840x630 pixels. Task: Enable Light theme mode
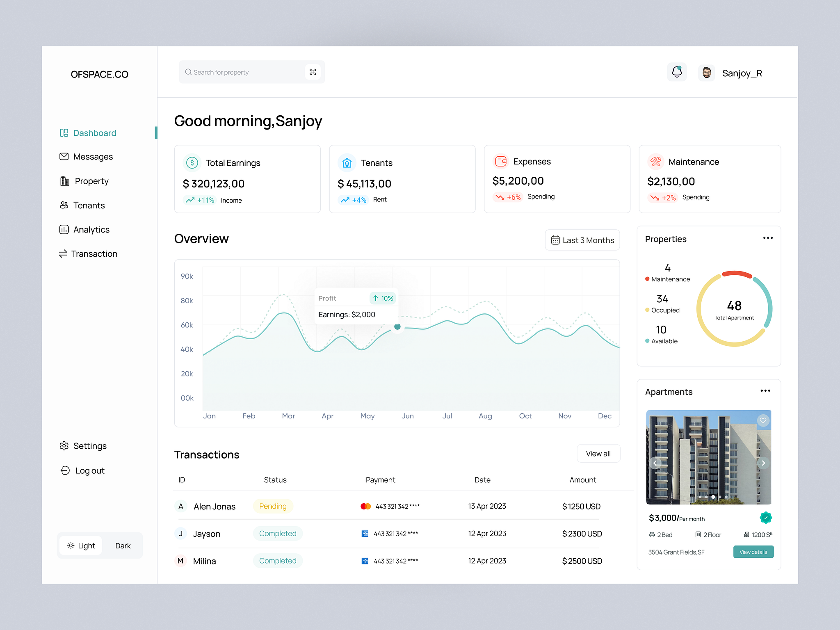[x=81, y=546]
